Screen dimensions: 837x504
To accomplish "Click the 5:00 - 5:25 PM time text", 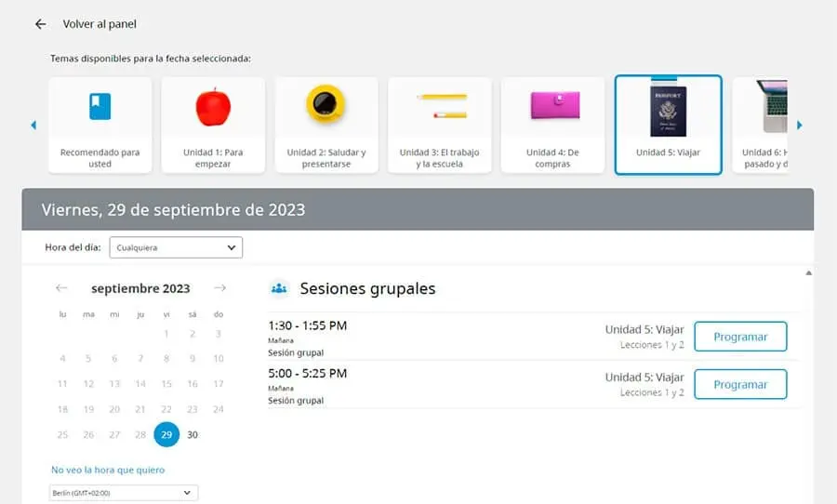I will [x=308, y=373].
